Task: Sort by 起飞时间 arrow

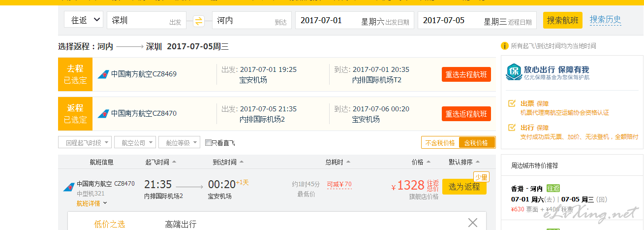Action: tap(174, 162)
